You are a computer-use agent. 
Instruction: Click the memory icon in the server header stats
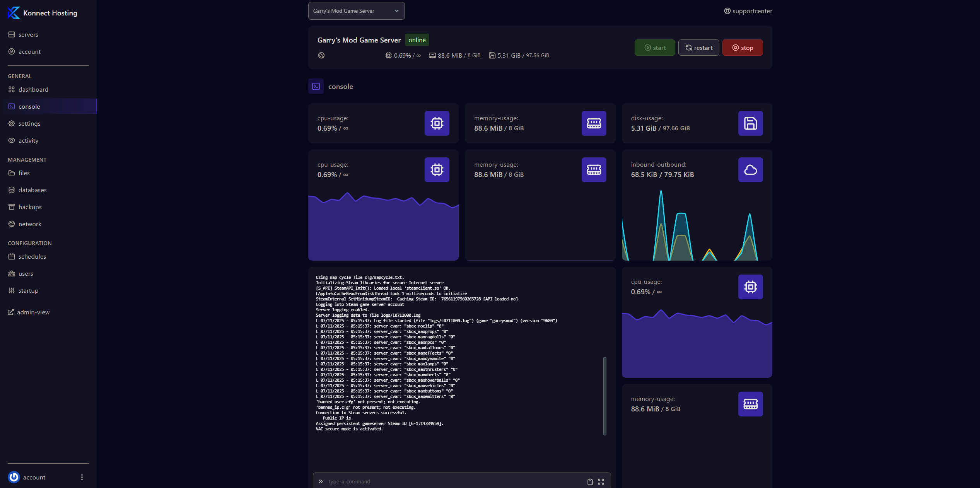tap(432, 55)
